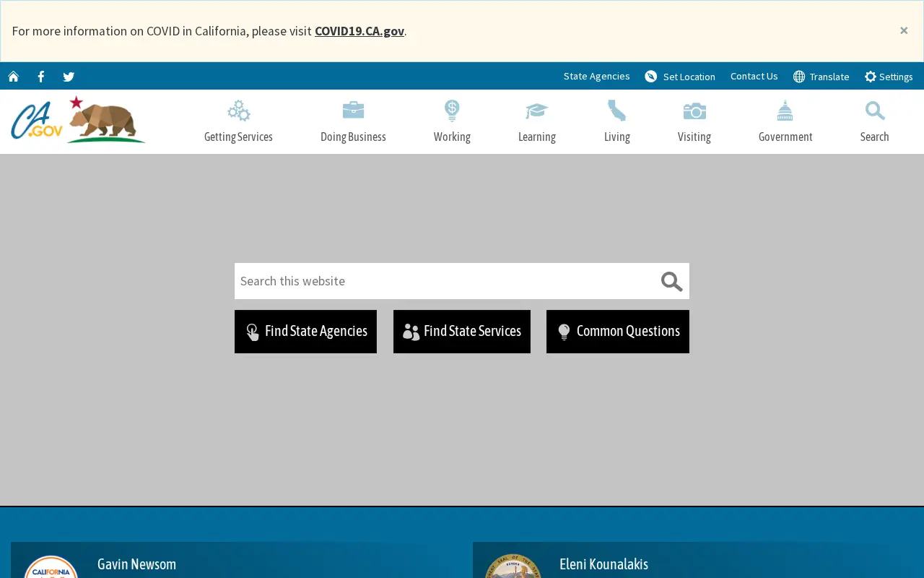This screenshot has width=924, height=578.
Task: Submit search with the magnifying glass button
Action: pyautogui.click(x=671, y=281)
